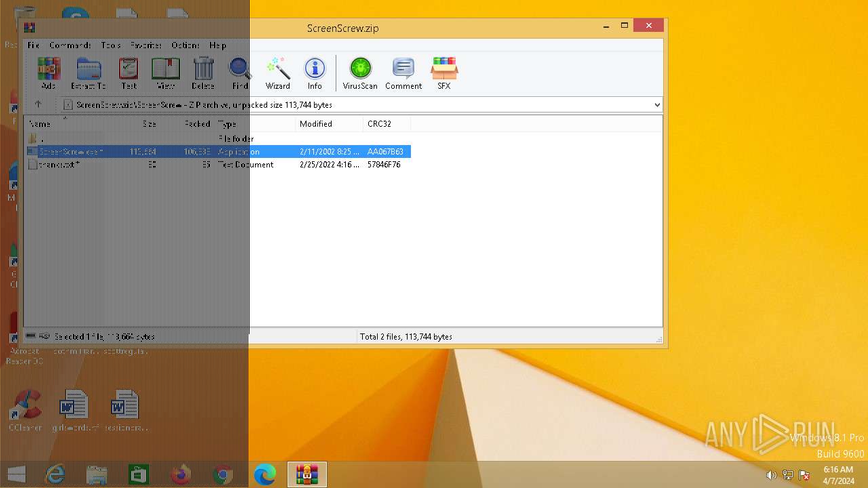Click the Extract To toolbar icon
The image size is (868, 488).
coord(88,73)
